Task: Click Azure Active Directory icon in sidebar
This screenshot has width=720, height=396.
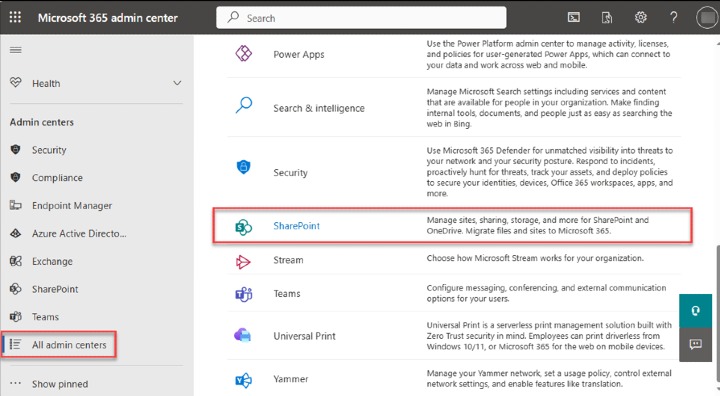Action: click(16, 233)
